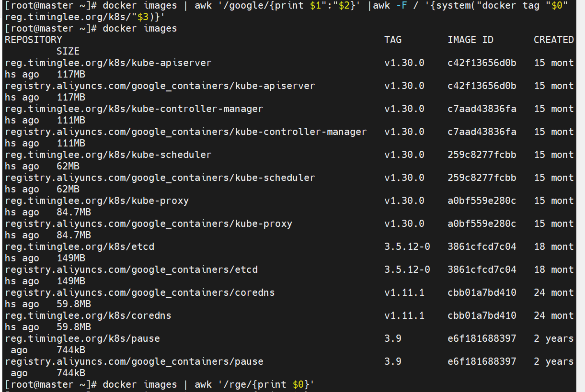Select registry.aliyuncs.com/google_containers/pause repository name
585x392 pixels.
(134, 361)
